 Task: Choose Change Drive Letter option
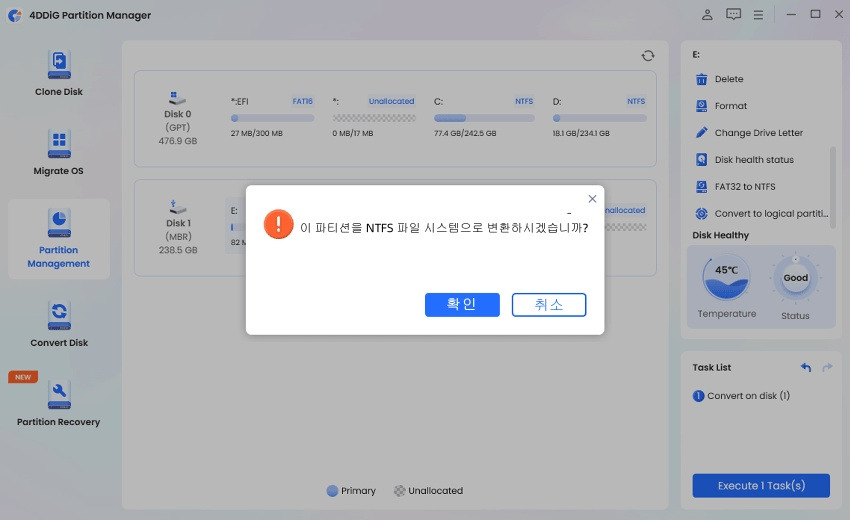[x=758, y=133]
